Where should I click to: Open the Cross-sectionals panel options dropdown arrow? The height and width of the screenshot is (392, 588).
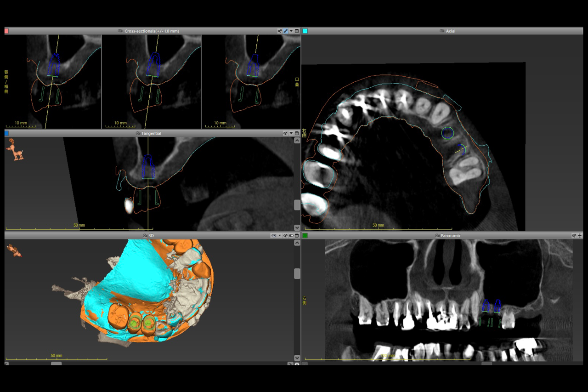click(291, 31)
